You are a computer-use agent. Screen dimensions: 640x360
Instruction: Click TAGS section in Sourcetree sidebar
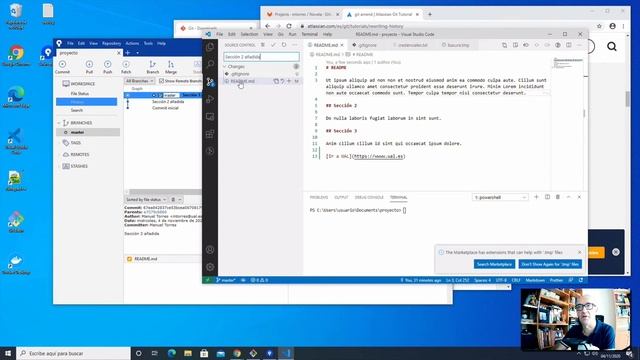76,143
